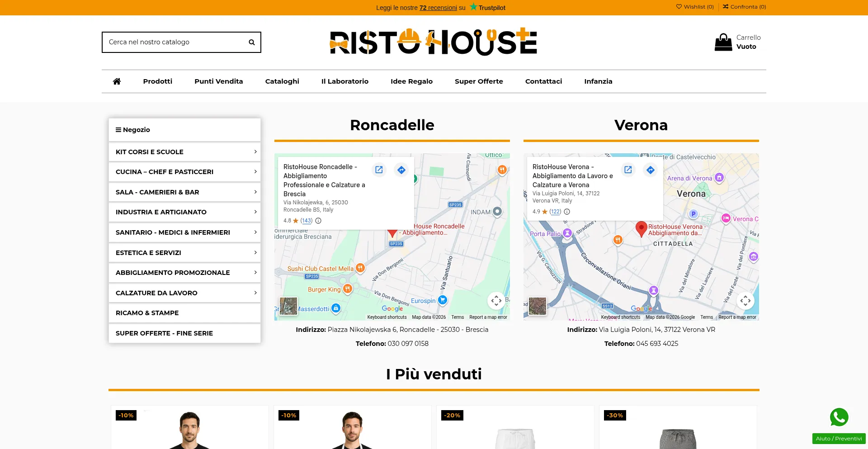868x449 pixels.
Task: Click the red RistoHouse Verona map pin
Action: point(641,229)
